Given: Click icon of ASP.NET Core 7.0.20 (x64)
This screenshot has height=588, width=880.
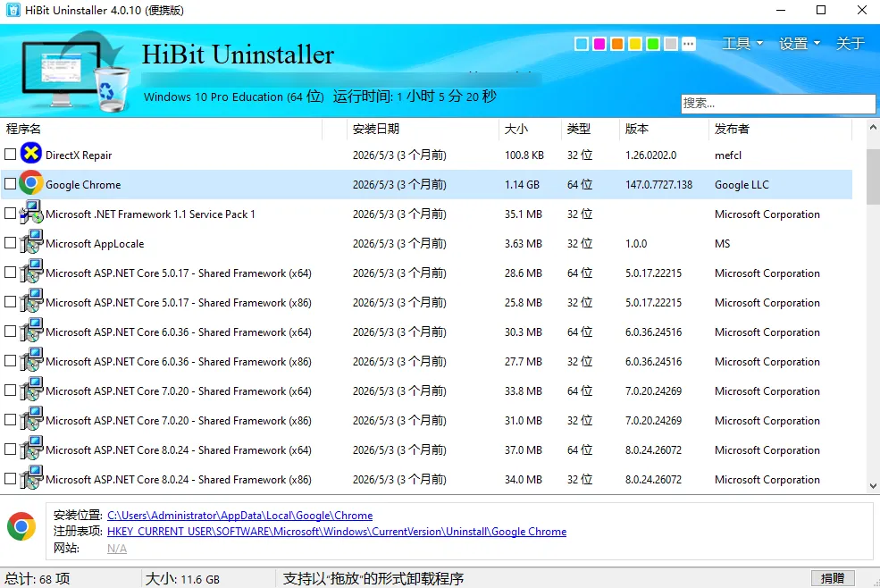Looking at the screenshot, I should (31, 390).
